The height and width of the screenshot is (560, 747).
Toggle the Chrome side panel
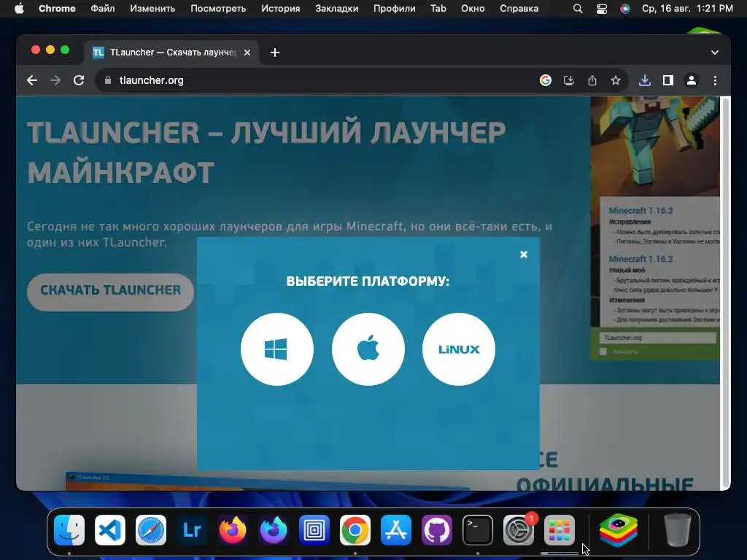click(x=668, y=80)
